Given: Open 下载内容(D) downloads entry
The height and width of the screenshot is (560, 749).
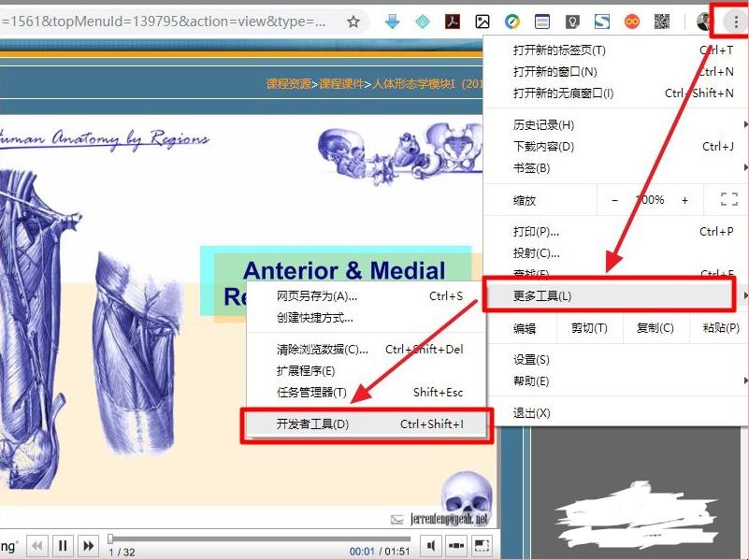Looking at the screenshot, I should [615, 147].
